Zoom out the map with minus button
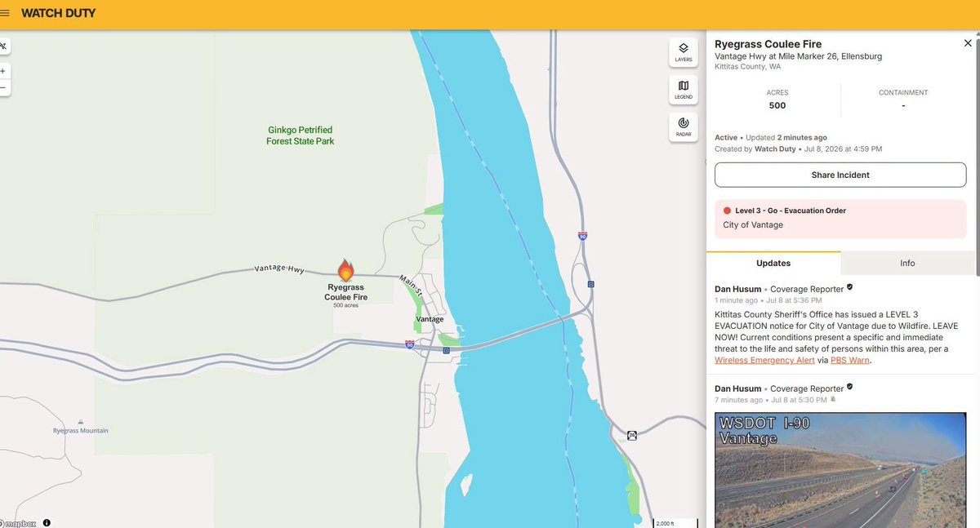The height and width of the screenshot is (528, 980). 3,87
